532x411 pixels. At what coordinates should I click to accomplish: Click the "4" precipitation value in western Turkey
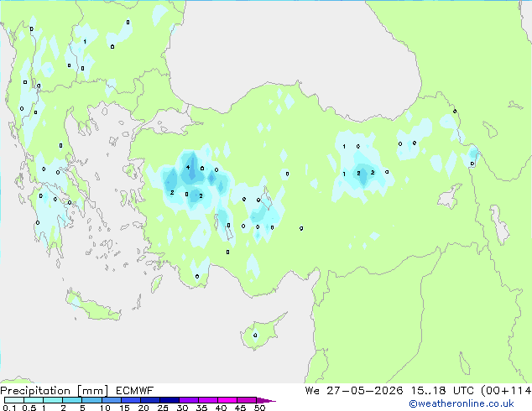click(x=188, y=167)
